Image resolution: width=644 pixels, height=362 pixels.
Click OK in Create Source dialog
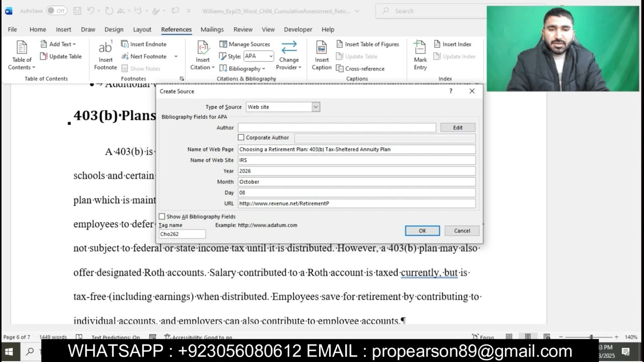(422, 231)
